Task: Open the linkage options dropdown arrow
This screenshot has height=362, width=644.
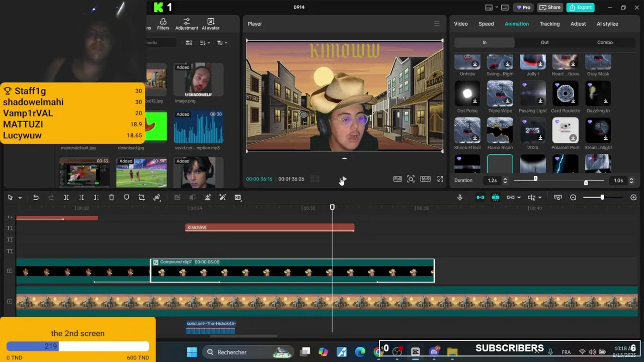Action: click(519, 198)
